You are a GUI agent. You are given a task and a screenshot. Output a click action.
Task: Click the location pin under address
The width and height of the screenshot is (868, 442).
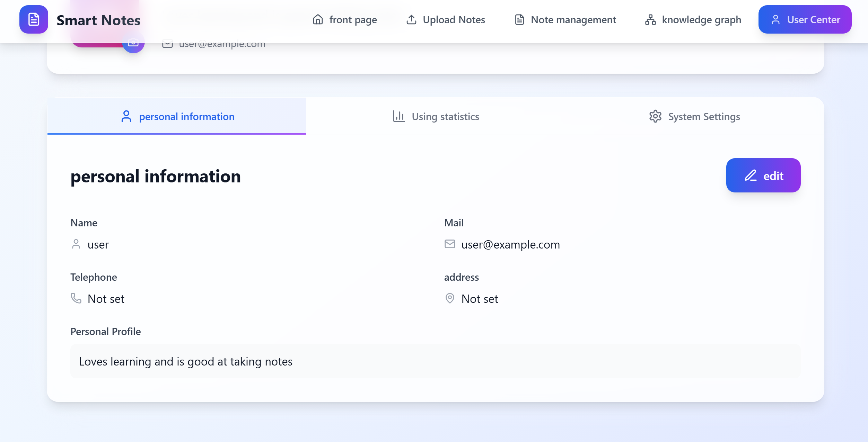(x=450, y=298)
